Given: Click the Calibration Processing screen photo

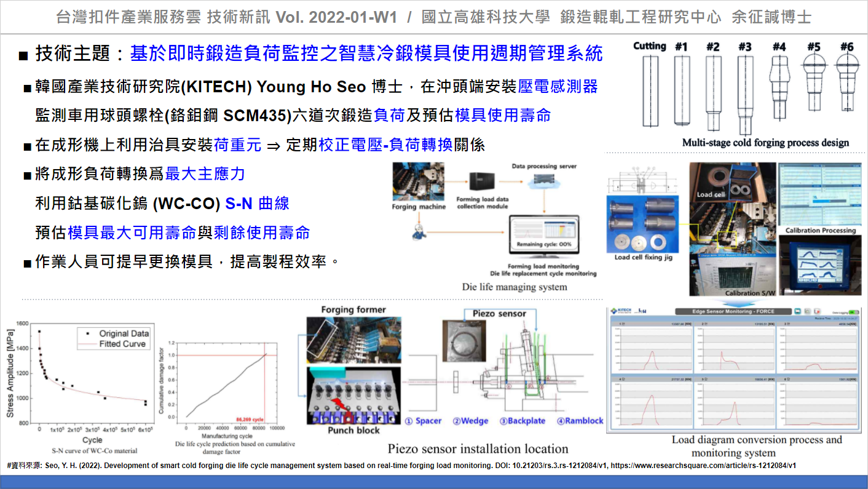Looking at the screenshot, I should click(820, 194).
